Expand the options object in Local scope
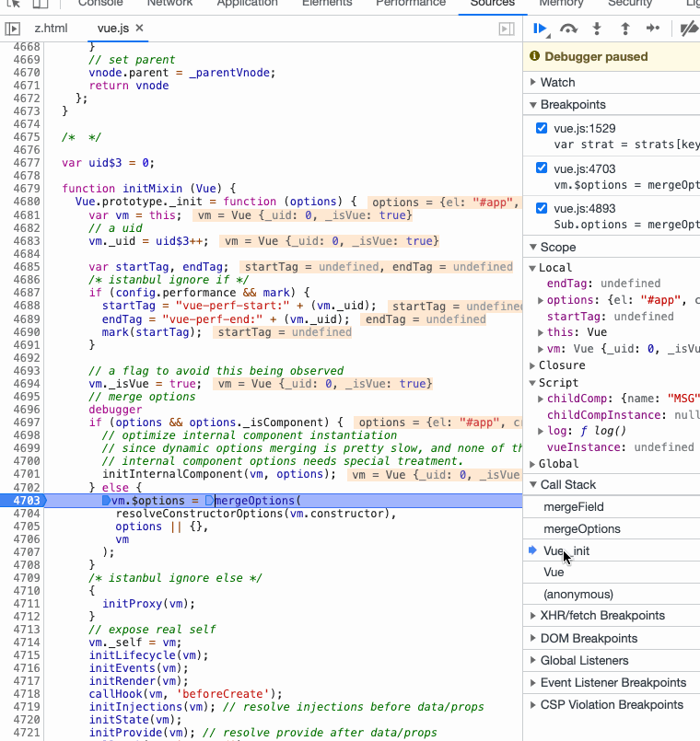The image size is (700, 741). [x=540, y=300]
